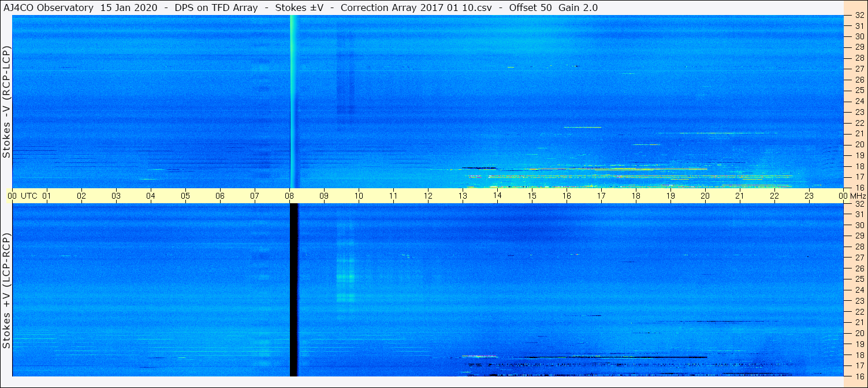Click the 20 MHz label on lower panel
The width and height of the screenshot is (868, 388).
pyautogui.click(x=859, y=333)
